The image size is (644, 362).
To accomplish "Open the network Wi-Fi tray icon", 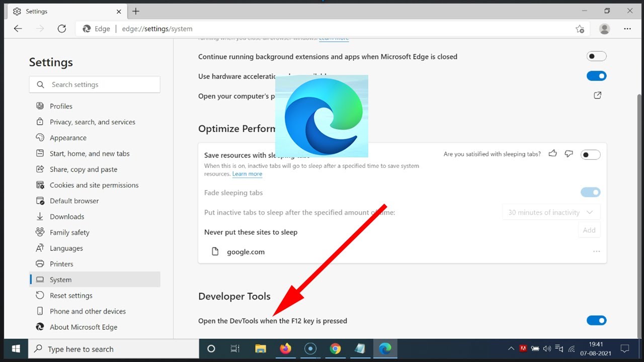I will pyautogui.click(x=572, y=348).
